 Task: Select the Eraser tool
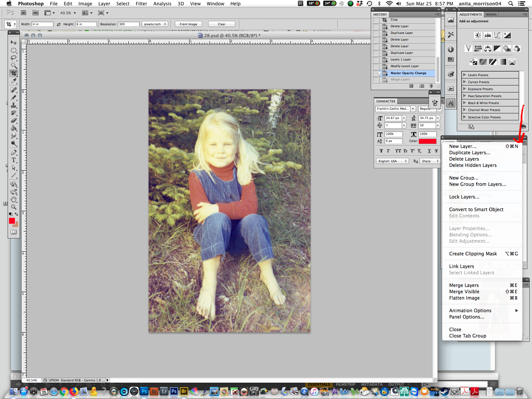[14, 120]
